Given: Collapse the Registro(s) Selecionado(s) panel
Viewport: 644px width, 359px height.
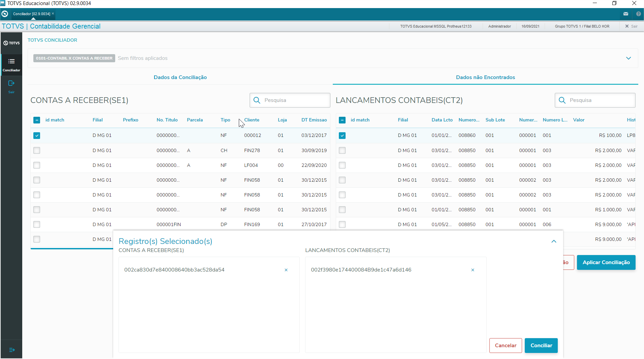Looking at the screenshot, I should (x=554, y=241).
